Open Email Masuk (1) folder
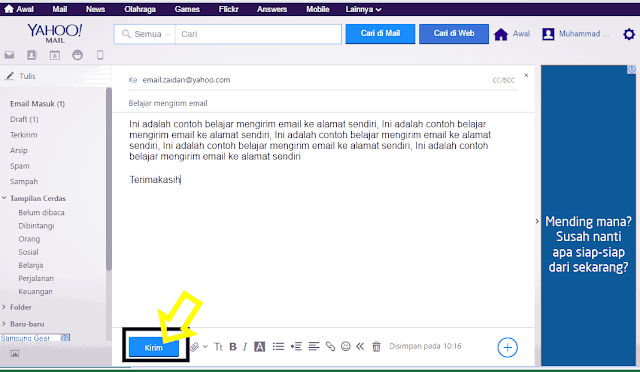640x372 pixels. pyautogui.click(x=38, y=104)
